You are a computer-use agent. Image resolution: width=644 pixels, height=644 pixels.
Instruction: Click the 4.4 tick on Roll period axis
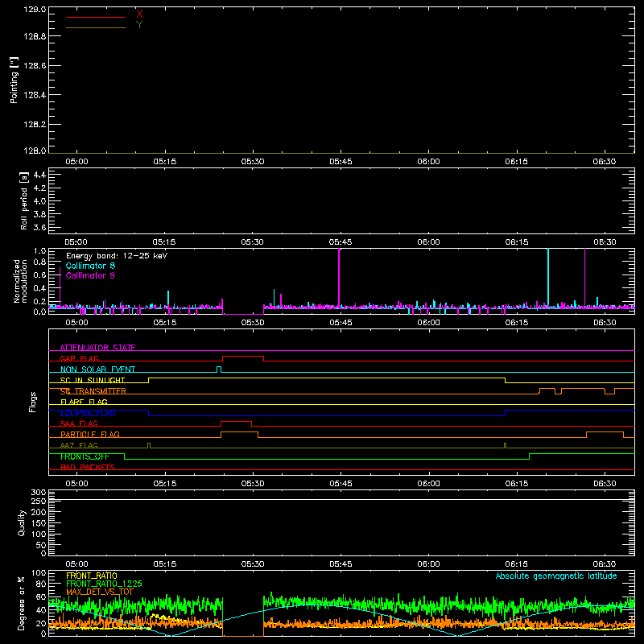(39, 175)
